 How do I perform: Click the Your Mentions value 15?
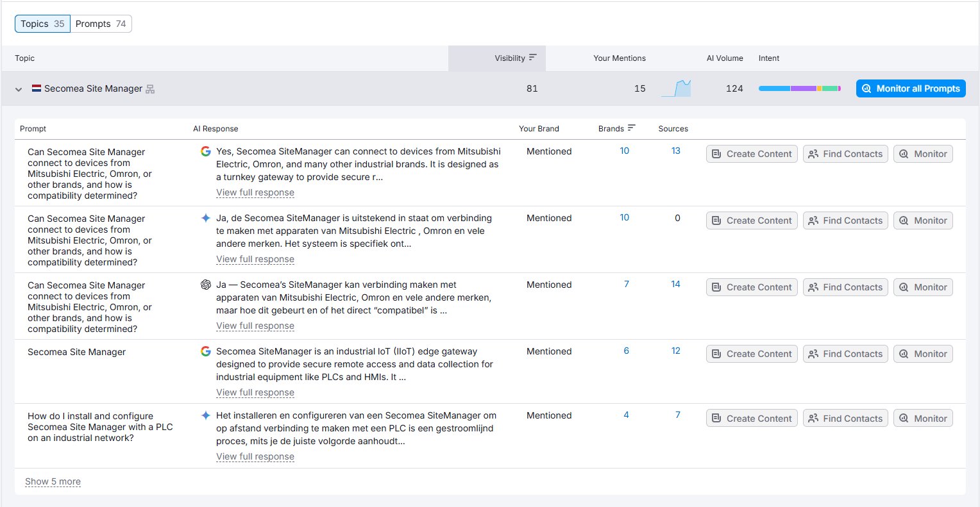(639, 88)
